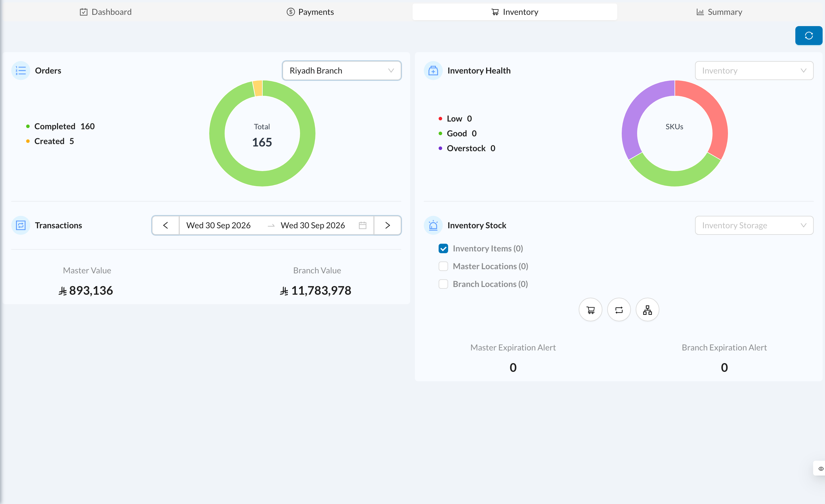
Task: Click the Master Value amount 893,136
Action: [x=86, y=291]
